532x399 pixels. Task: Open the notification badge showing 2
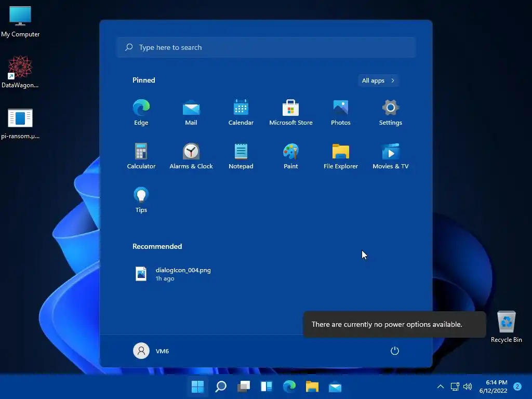[x=517, y=387]
